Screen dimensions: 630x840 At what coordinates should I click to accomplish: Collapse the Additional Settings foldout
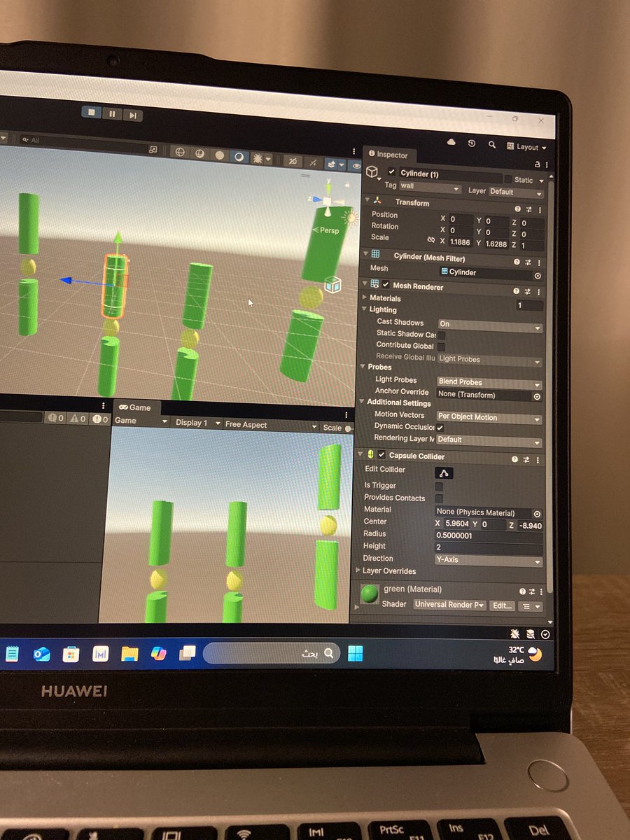(362, 401)
